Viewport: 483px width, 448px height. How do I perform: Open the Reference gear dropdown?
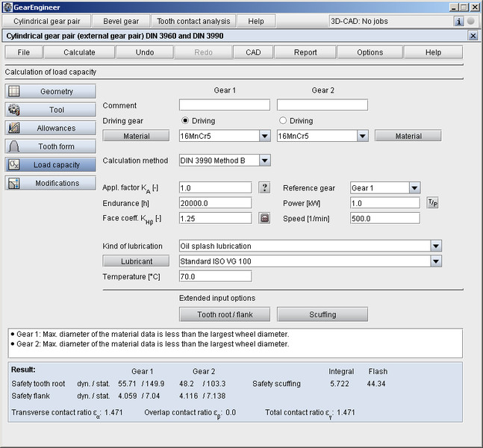point(414,188)
